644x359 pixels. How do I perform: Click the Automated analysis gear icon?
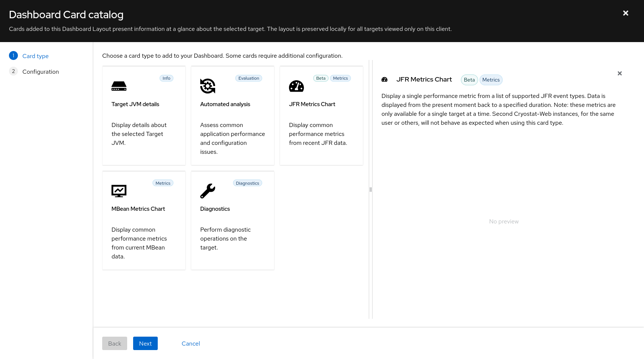(208, 86)
